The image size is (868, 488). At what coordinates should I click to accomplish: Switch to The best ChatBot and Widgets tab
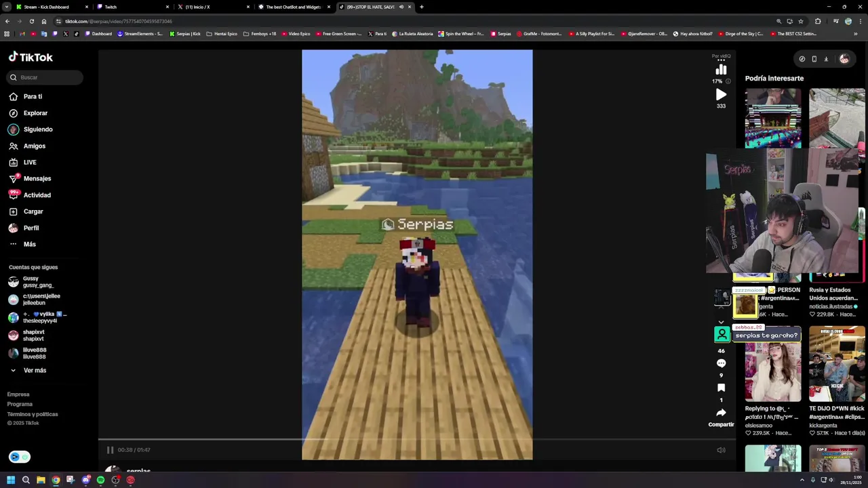coord(294,7)
